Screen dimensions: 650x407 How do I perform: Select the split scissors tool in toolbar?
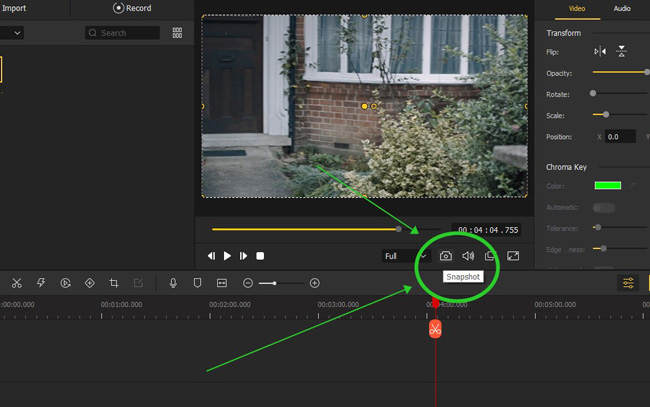[17, 283]
